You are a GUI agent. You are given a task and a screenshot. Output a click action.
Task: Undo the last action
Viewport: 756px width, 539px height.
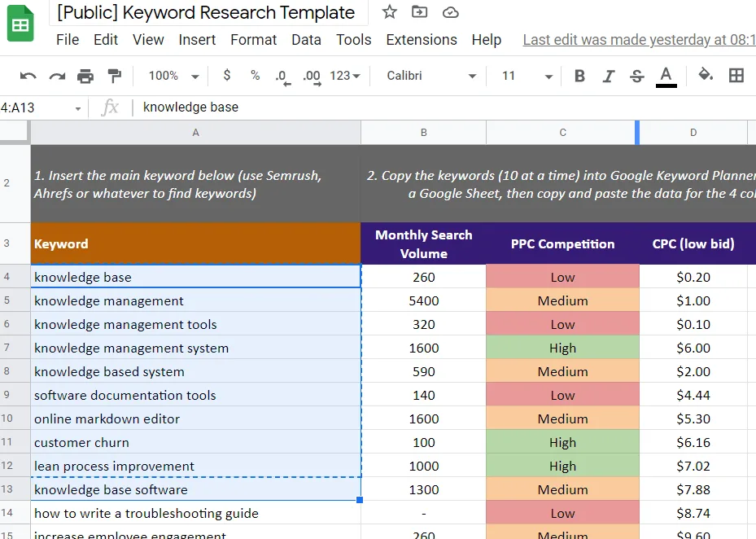pyautogui.click(x=28, y=76)
